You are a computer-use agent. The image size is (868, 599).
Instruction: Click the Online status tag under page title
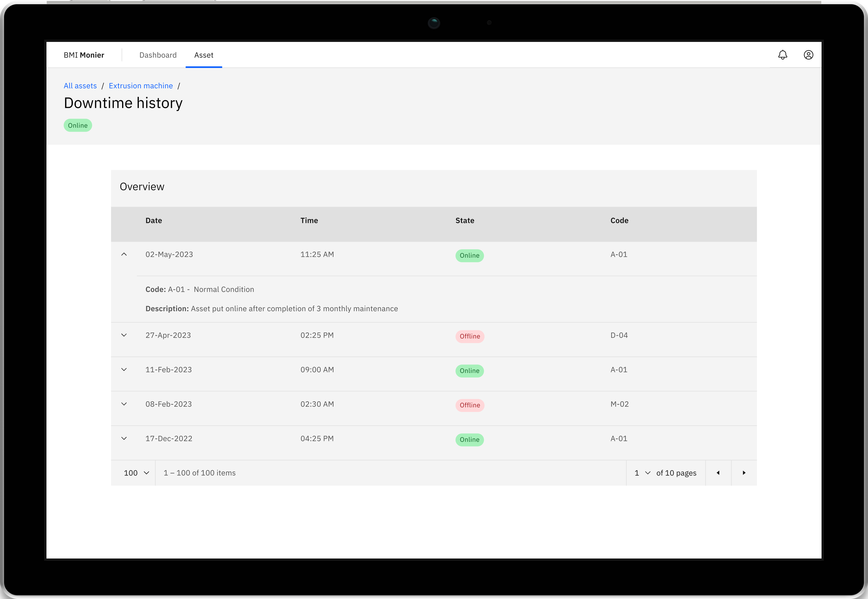(78, 125)
